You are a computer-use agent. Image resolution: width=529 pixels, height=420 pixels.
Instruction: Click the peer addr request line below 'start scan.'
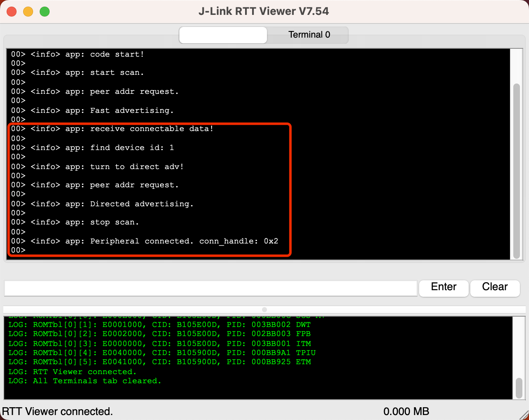(x=95, y=91)
